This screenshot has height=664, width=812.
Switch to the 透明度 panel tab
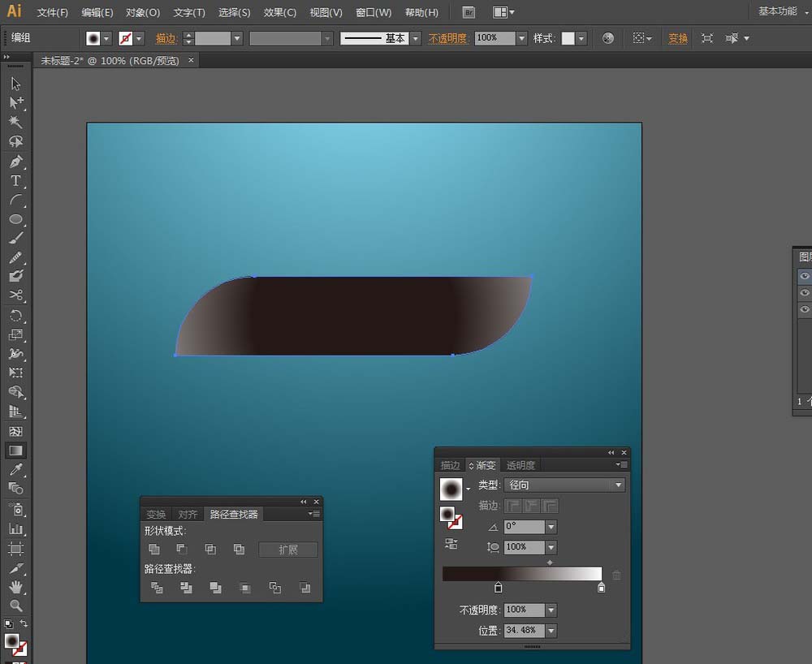tap(520, 465)
